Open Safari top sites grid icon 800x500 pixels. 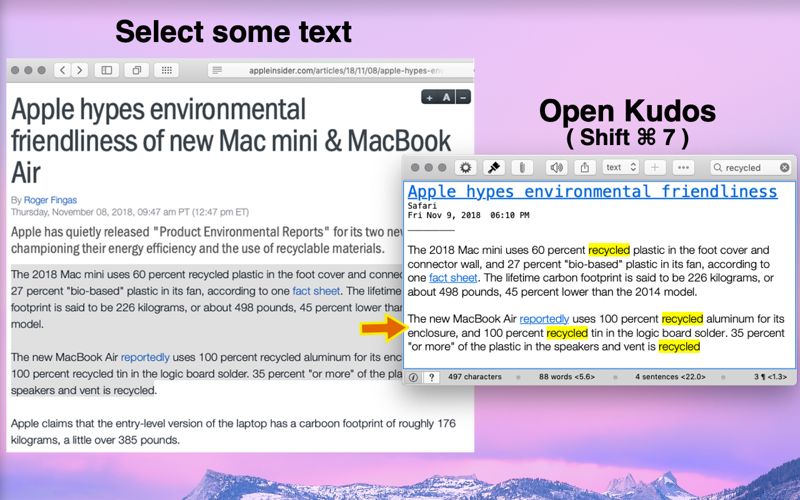[166, 70]
